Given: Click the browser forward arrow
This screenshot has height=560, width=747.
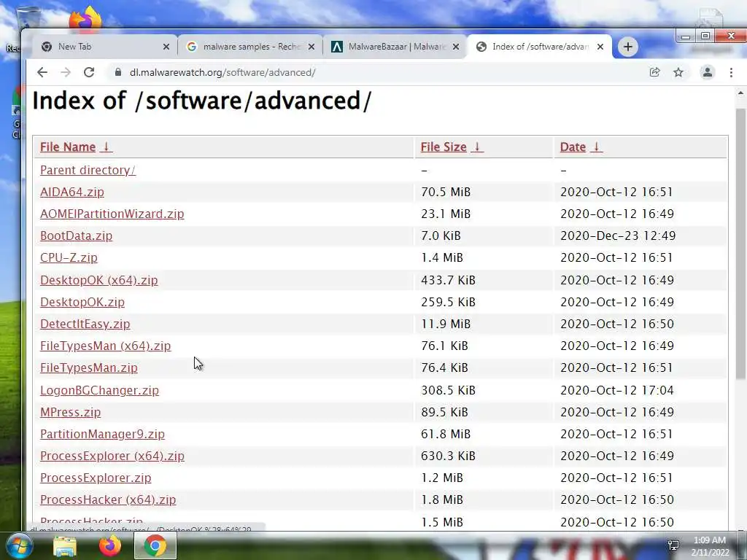Looking at the screenshot, I should (66, 72).
